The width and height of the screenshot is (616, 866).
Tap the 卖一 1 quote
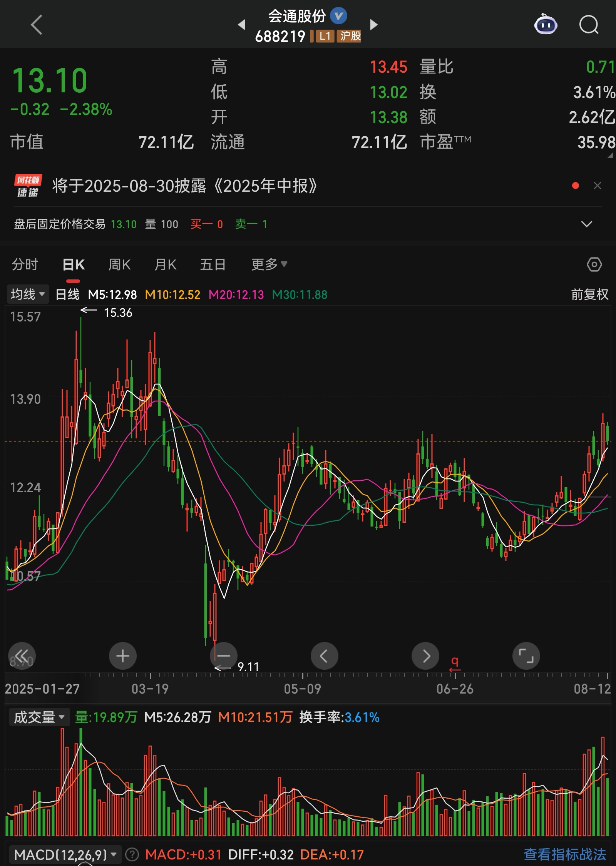coord(251,224)
